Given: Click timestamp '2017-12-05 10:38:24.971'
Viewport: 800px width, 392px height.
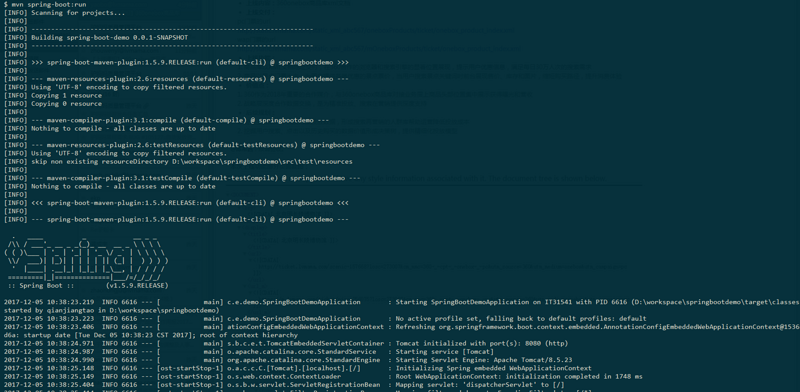Looking at the screenshot, I should pyautogui.click(x=48, y=343).
